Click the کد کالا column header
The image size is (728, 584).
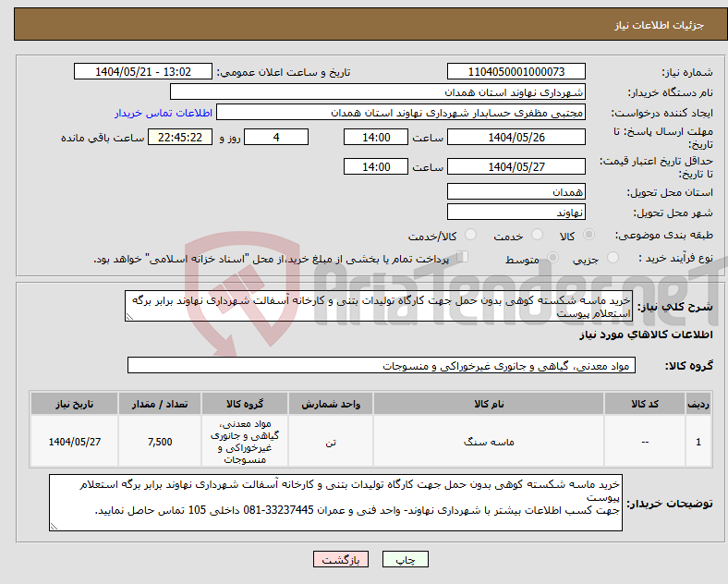click(645, 404)
